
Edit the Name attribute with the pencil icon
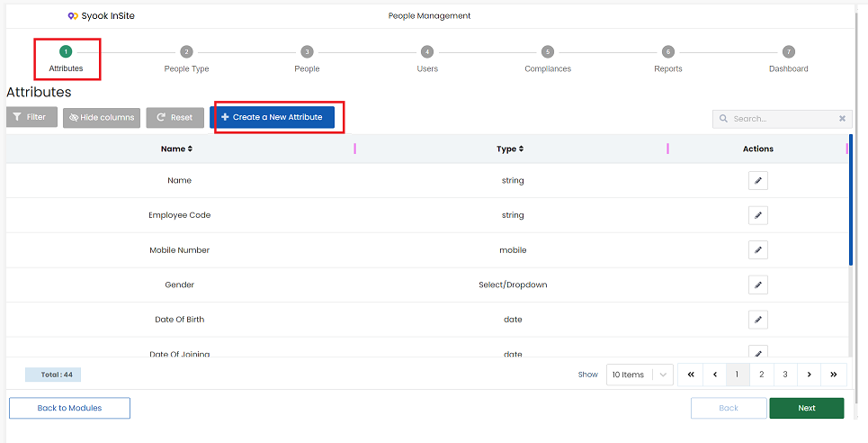tap(758, 180)
